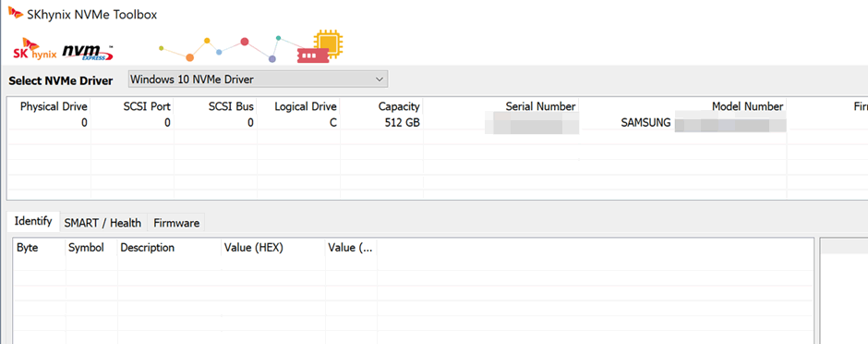Click the SK hynix logo icon
This screenshot has height=344, width=868.
[x=34, y=50]
